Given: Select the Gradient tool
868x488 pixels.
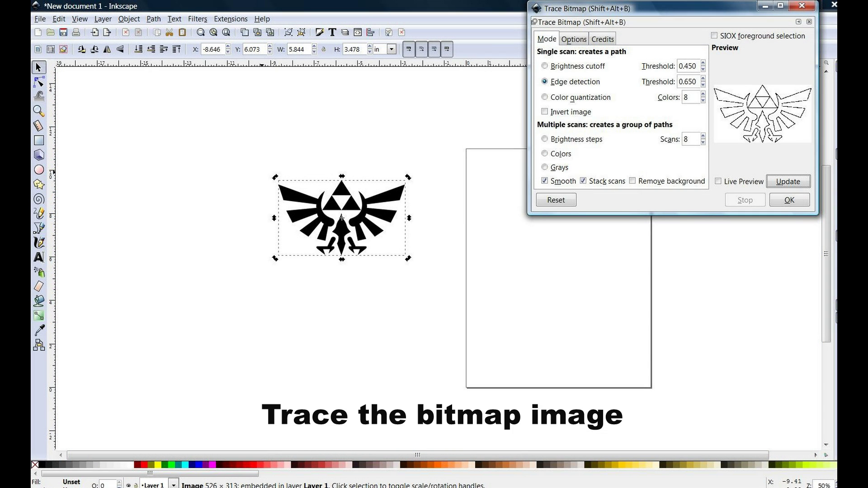Looking at the screenshot, I should click(x=39, y=315).
